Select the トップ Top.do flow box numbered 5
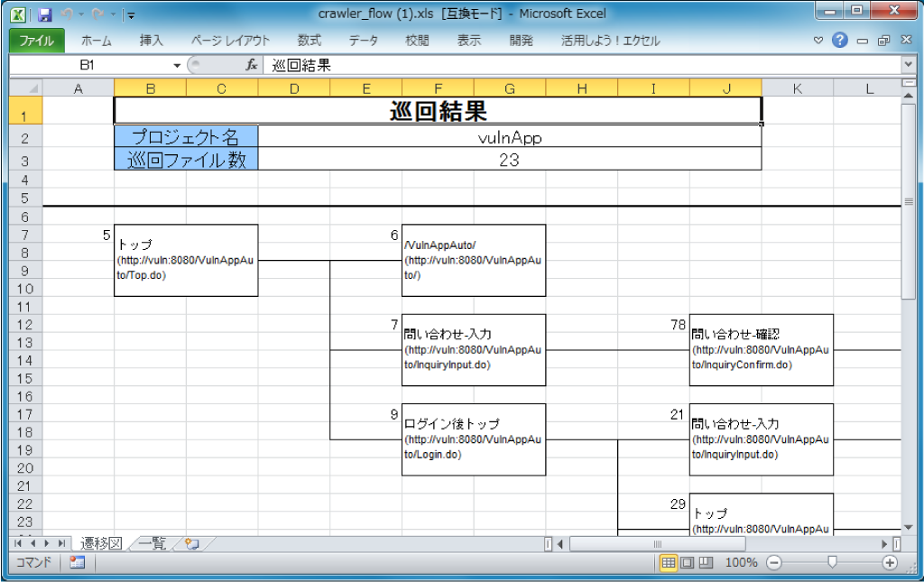Viewport: 924px width, 582px height. (186, 261)
